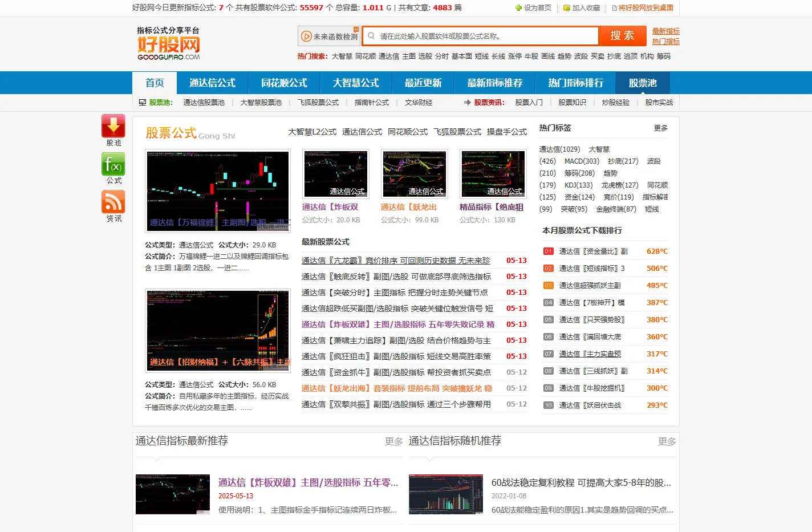
Task: Open 六龙霸 竞价排序 formula link
Action: pos(396,261)
